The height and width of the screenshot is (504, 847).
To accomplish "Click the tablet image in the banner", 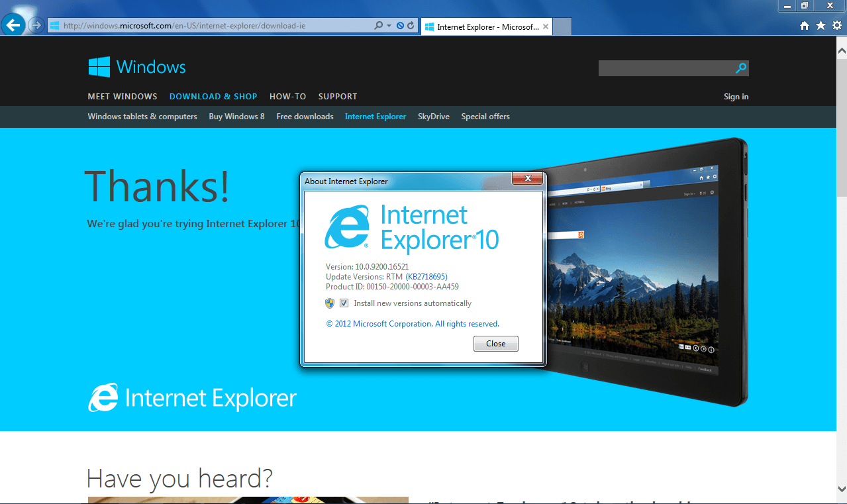I will coord(647,272).
